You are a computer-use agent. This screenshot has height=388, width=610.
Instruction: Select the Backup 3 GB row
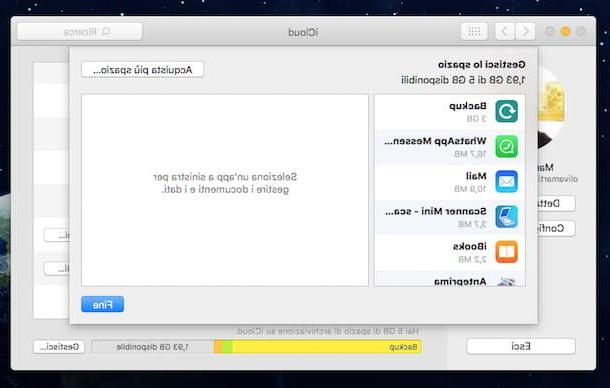(450, 112)
